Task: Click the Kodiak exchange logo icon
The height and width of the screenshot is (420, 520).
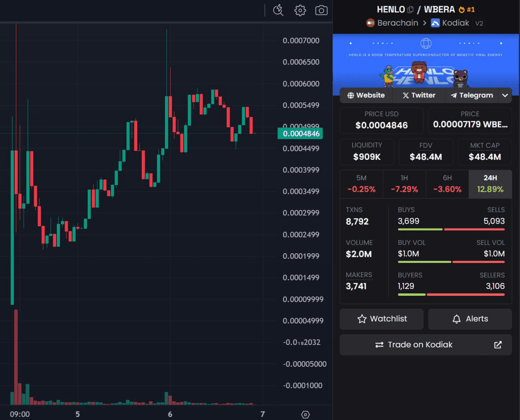Action: (x=435, y=23)
